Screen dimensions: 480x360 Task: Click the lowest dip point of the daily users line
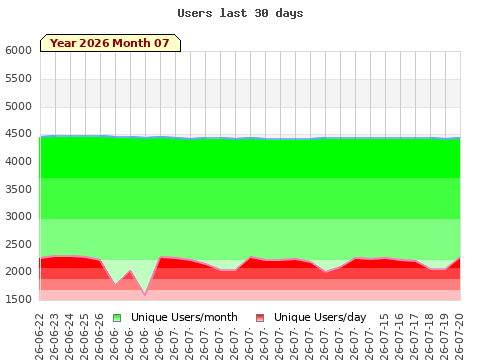coord(145,295)
